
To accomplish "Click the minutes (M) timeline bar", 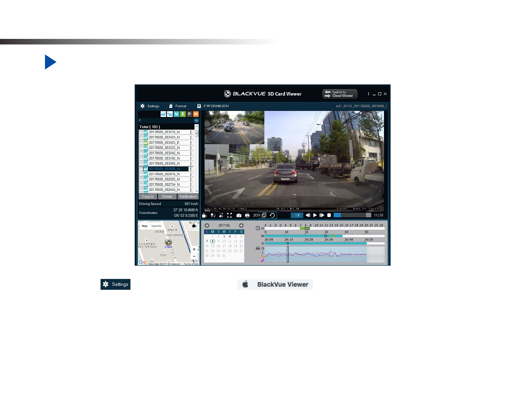I will 325,236.
